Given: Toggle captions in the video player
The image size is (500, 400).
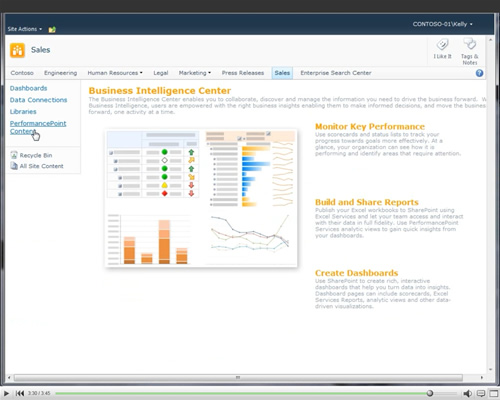Looking at the screenshot, I should click(481, 393).
